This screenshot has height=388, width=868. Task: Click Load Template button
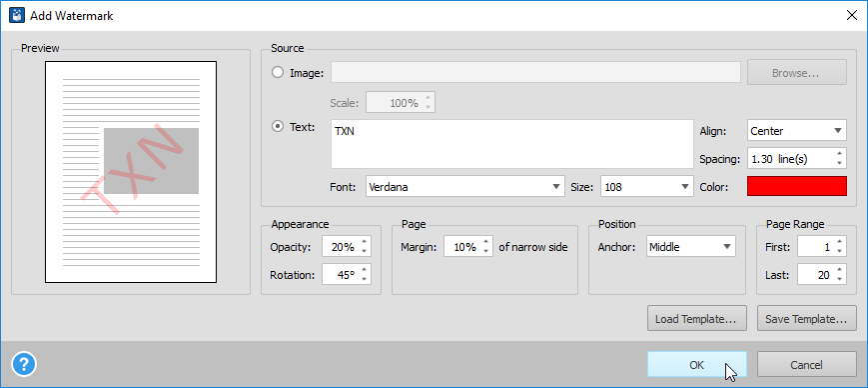click(x=697, y=319)
